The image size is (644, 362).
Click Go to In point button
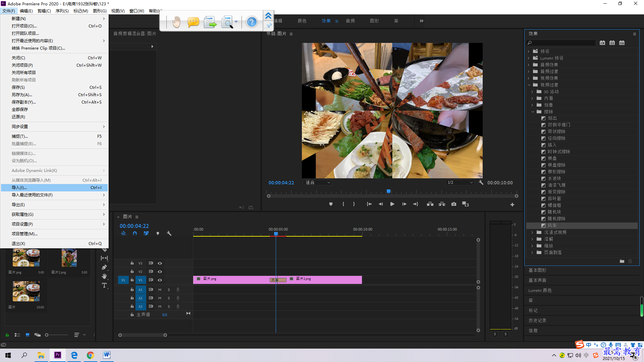[x=369, y=204]
